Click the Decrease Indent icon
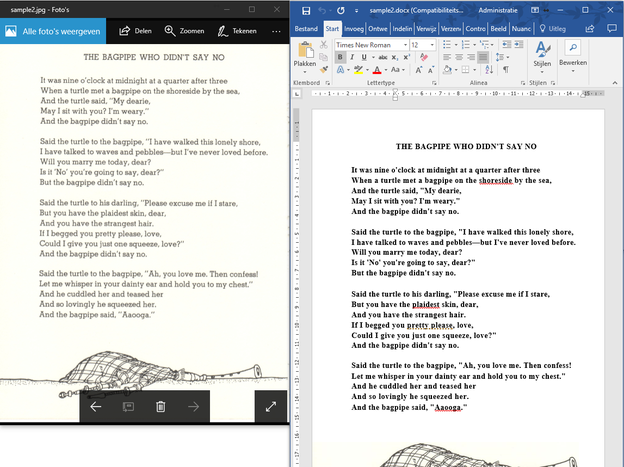Viewport: 624px width, 467px height. point(507,44)
